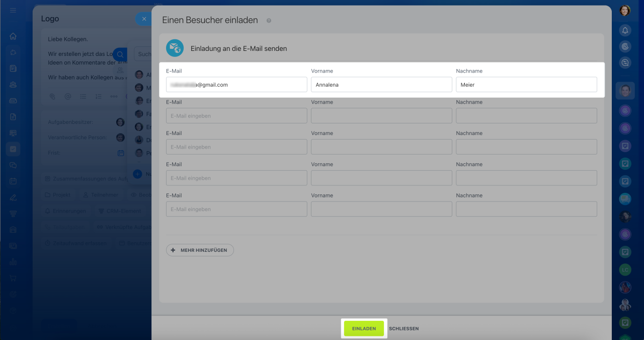
Task: Click the MEHR HINZUFÜGEN button
Action: [200, 250]
